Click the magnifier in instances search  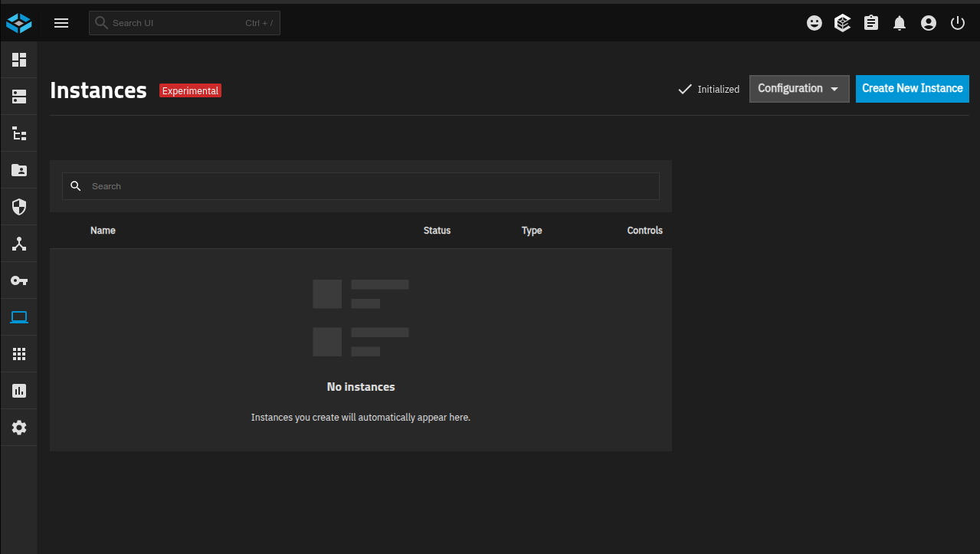pyautogui.click(x=75, y=186)
